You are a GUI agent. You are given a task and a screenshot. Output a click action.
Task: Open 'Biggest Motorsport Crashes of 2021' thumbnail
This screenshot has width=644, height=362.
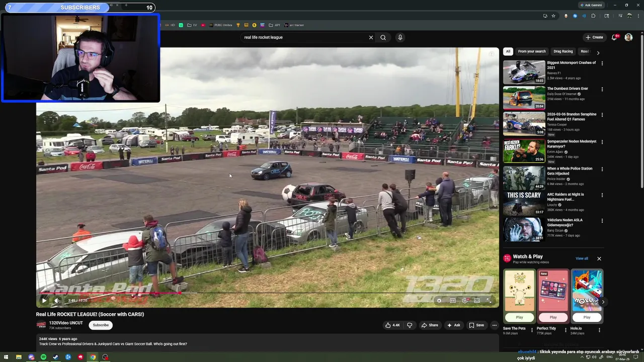coord(524,72)
